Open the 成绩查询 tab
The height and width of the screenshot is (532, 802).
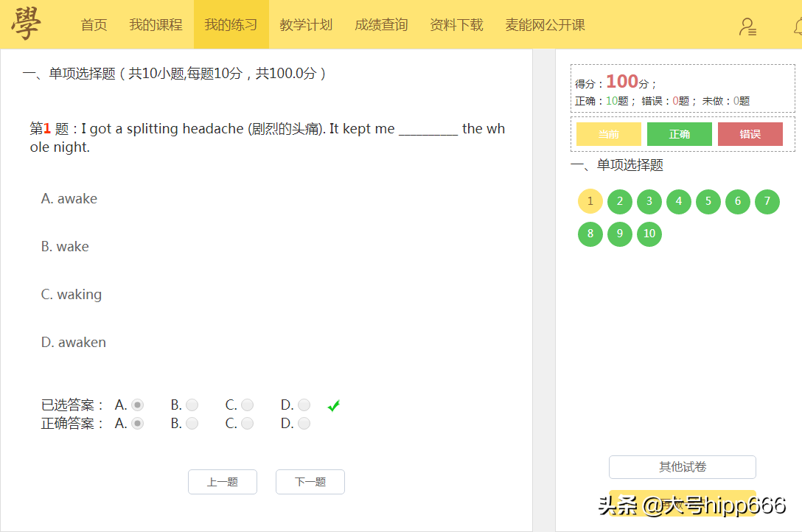(381, 24)
